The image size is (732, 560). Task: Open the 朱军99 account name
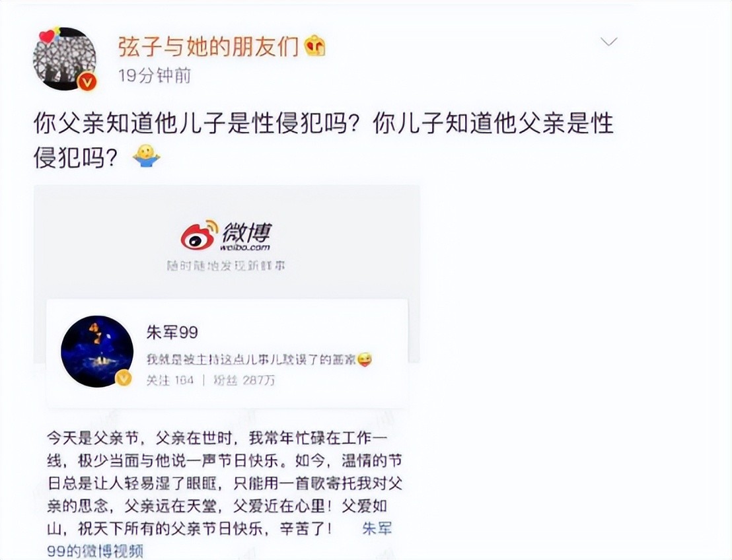172,332
